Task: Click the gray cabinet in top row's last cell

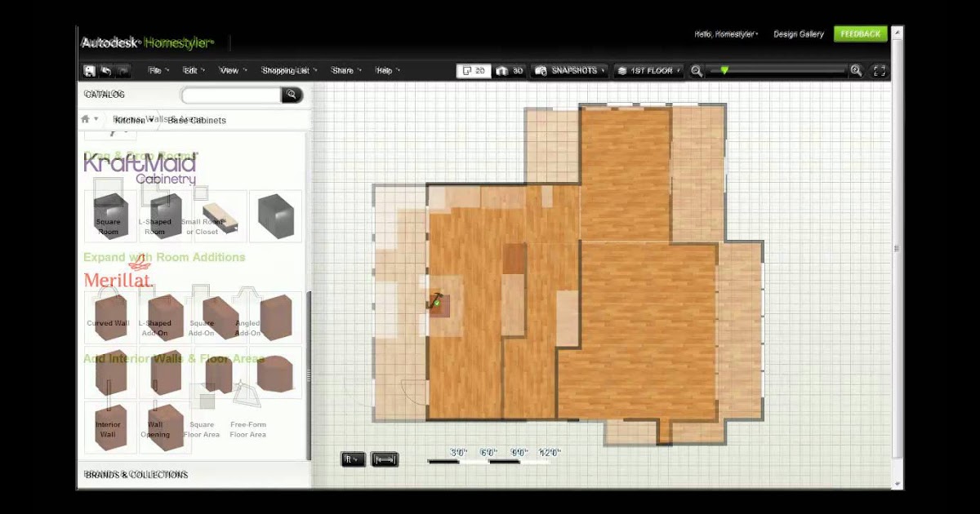Action: [x=275, y=216]
